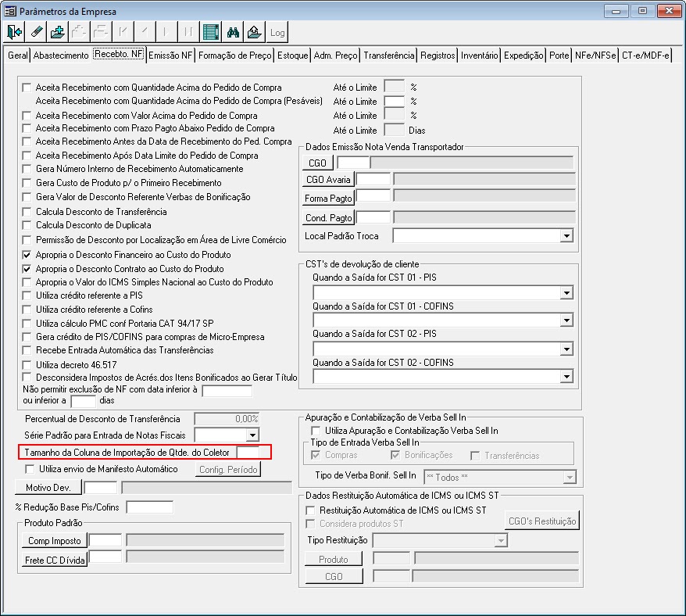Viewport: 686px width, 616px height.
Task: Select the Registros tab
Action: 438,56
